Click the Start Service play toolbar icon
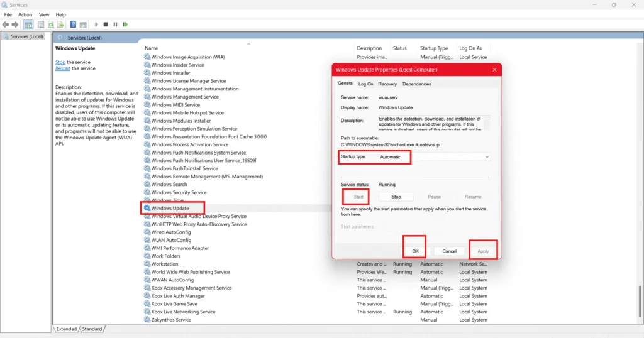644x338 pixels. point(96,25)
